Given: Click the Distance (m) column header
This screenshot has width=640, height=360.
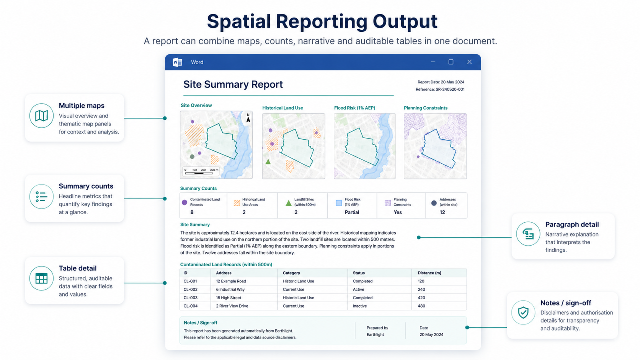Looking at the screenshot, I should tap(429, 273).
